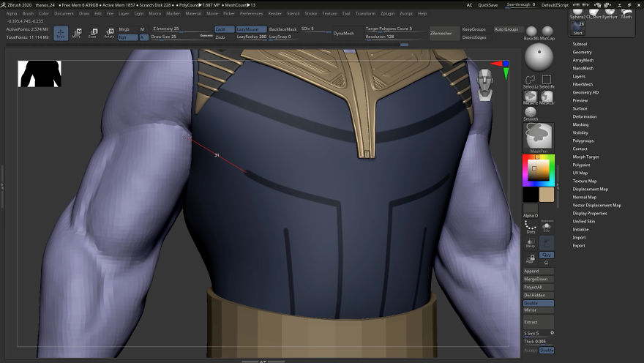Expand the Polypaint section
The width and height of the screenshot is (644, 363).
pos(581,165)
